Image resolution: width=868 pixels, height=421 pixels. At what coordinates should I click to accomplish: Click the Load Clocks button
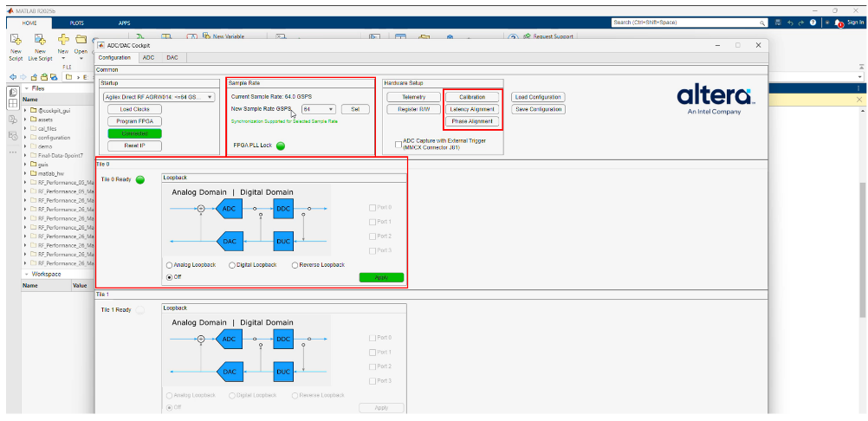(x=135, y=109)
